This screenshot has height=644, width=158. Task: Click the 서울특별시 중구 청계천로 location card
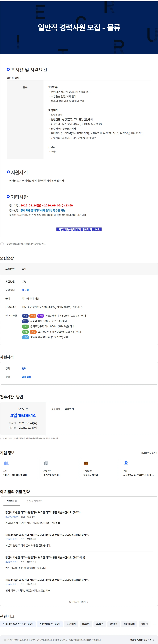(139, 468)
